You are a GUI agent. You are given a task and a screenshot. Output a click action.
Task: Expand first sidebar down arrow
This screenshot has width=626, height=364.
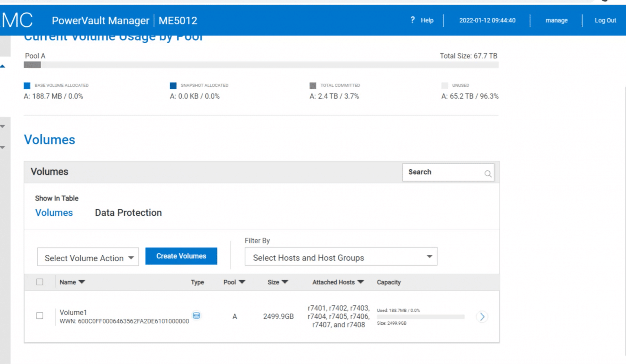click(x=3, y=126)
